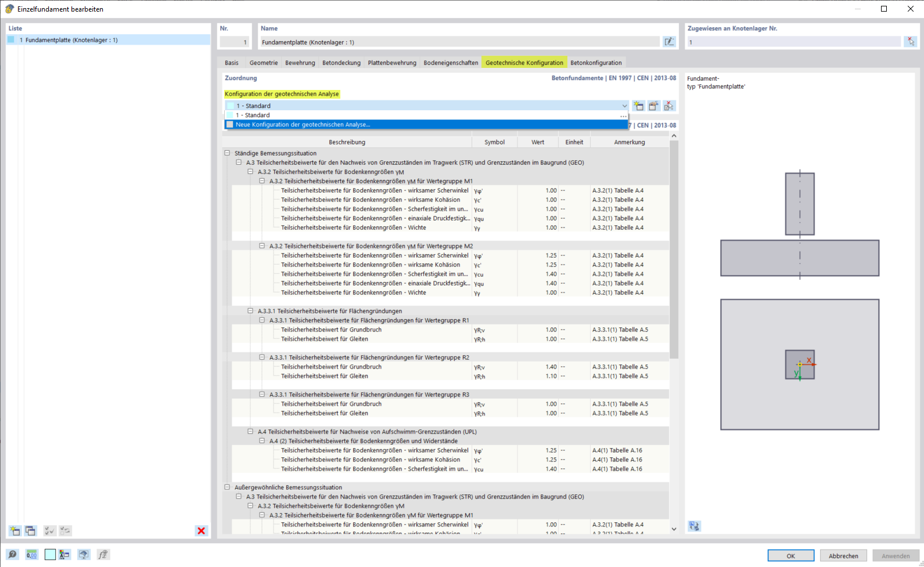Click color box next to Fundamentplatte list entry
924x567 pixels.
click(11, 40)
